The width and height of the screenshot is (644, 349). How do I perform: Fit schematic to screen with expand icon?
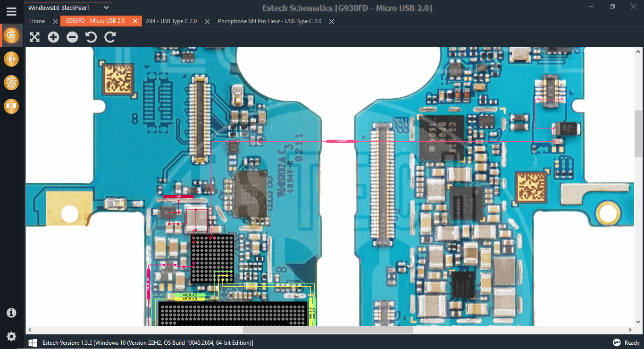34,37
